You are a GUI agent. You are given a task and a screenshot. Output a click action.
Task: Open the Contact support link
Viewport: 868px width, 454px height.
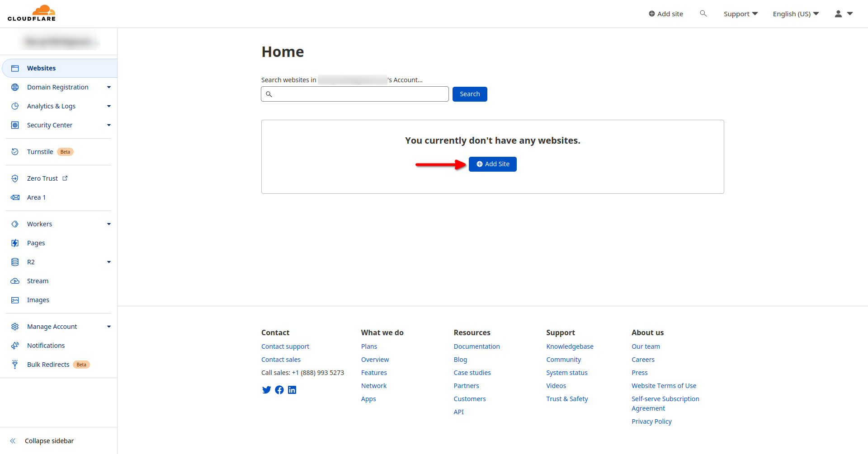coord(285,346)
